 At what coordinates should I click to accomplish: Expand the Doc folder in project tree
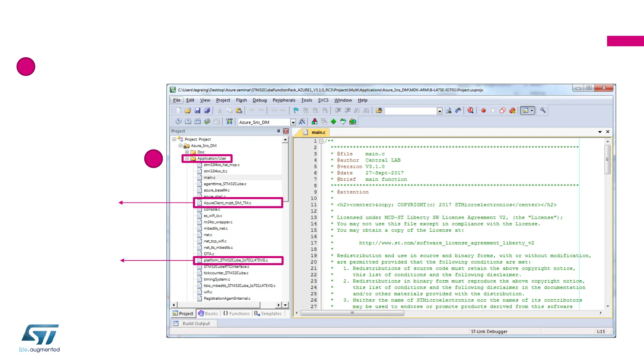click(187, 152)
